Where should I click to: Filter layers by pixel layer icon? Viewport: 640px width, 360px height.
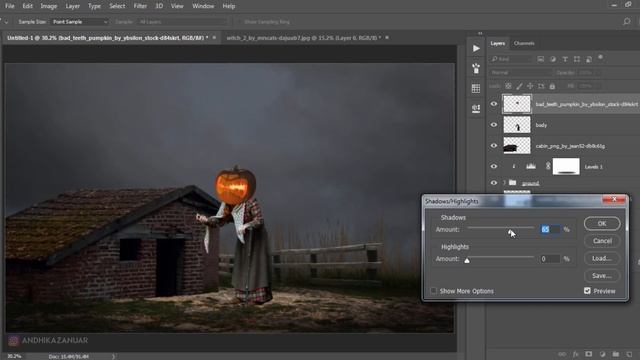pos(540,59)
